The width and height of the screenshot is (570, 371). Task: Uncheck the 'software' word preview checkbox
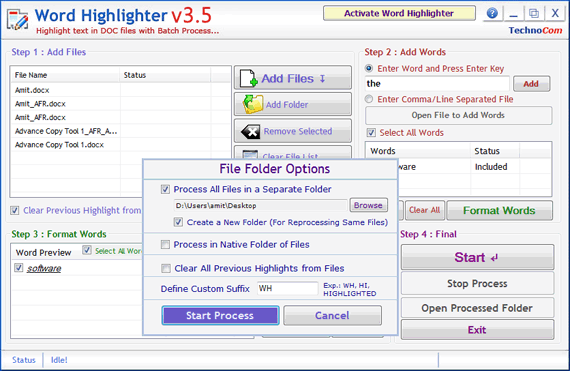coord(19,268)
